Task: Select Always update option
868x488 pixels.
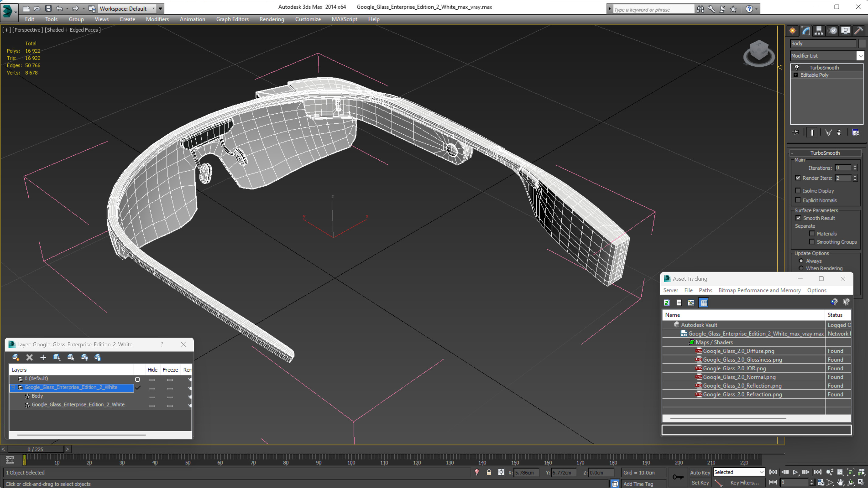Action: coord(801,261)
